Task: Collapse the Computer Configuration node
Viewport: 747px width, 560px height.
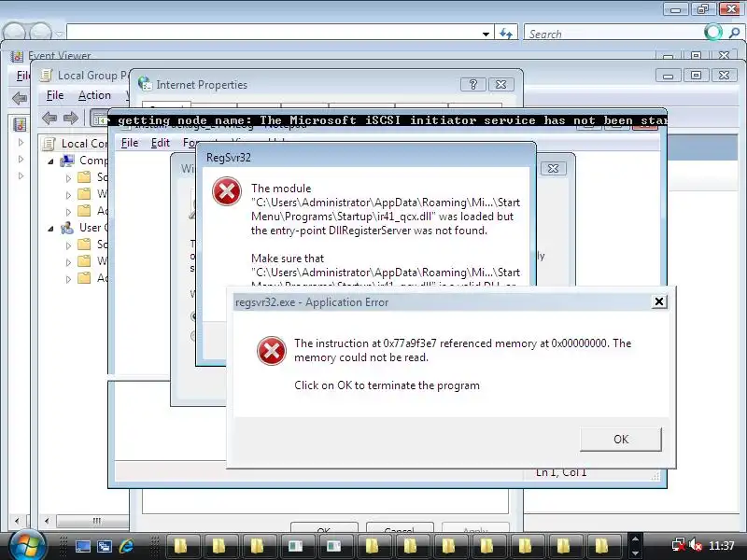Action: pos(50,161)
